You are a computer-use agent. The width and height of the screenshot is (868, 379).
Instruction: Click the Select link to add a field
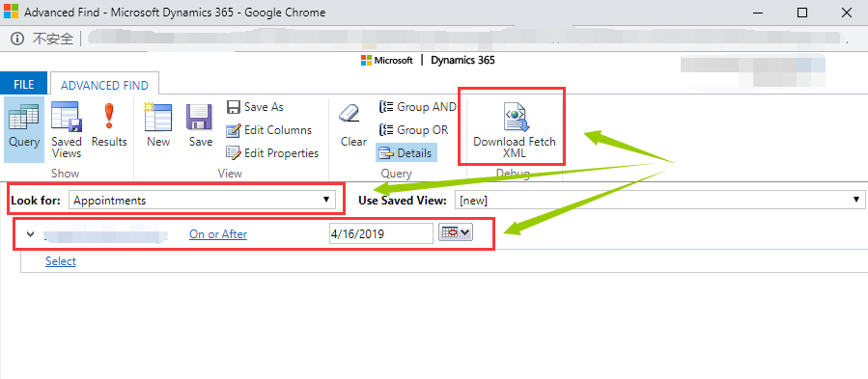[60, 261]
